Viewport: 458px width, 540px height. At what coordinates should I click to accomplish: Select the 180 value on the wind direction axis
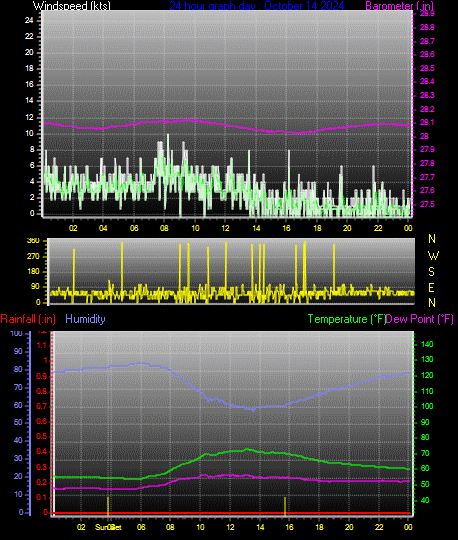click(x=33, y=272)
